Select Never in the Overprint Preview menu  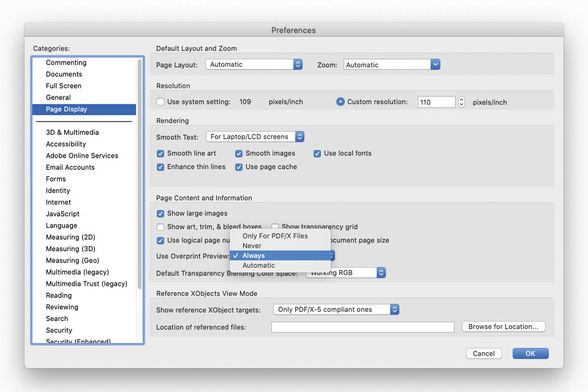click(252, 246)
